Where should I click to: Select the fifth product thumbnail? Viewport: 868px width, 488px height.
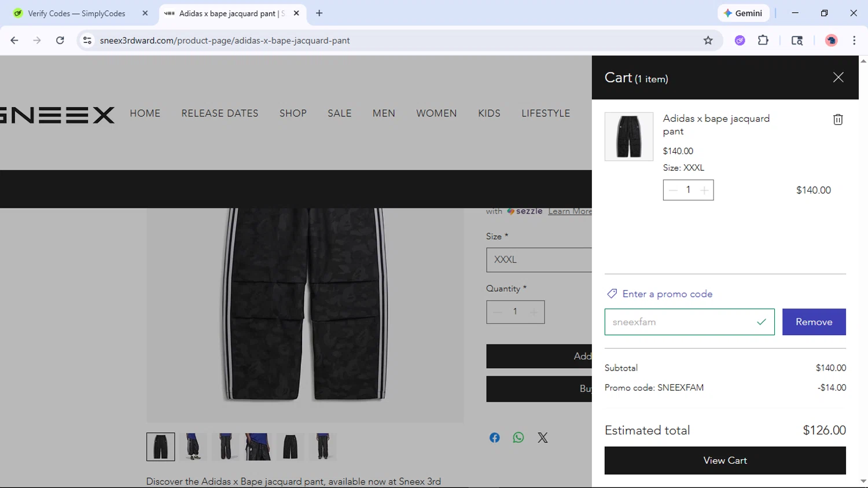tap(290, 447)
